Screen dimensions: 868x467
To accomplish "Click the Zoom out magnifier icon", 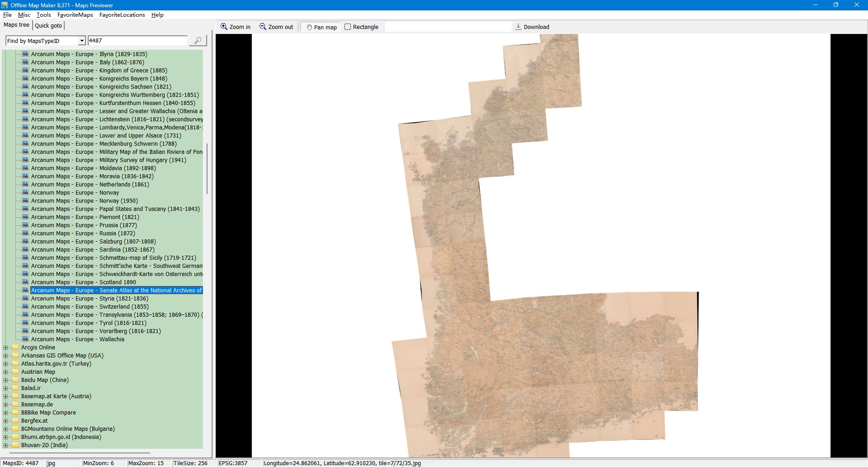I will (263, 27).
